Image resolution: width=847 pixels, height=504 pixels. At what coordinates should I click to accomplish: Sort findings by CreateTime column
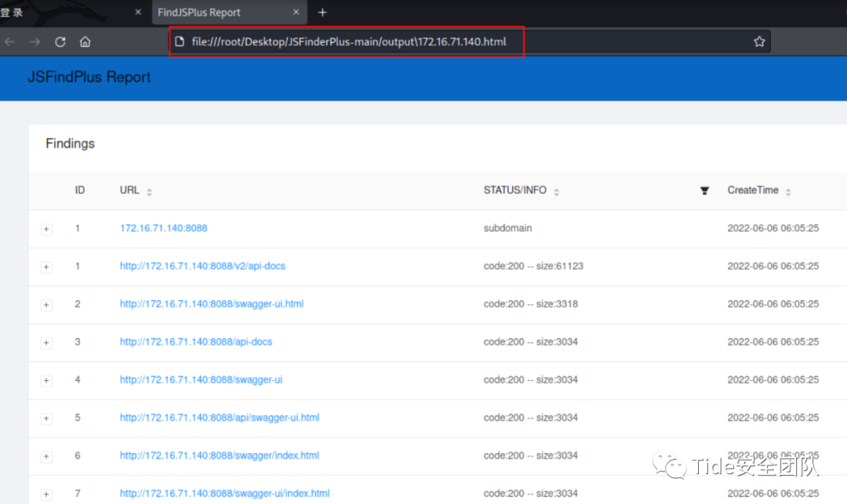click(x=788, y=191)
